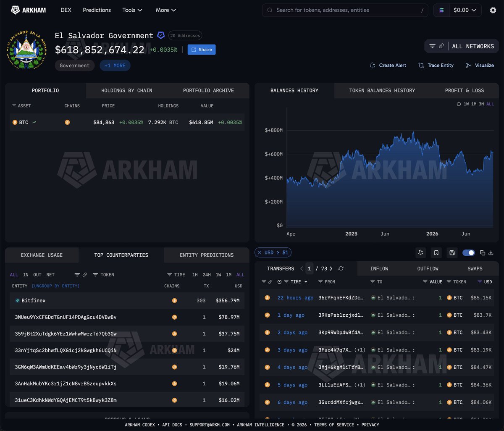The height and width of the screenshot is (431, 504).
Task: Open the Tools dropdown menu
Action: click(132, 10)
